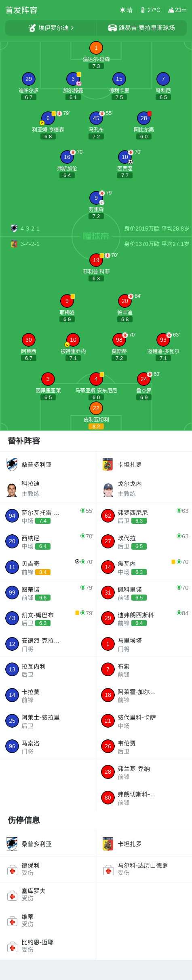Tap the Genoa crest next to 3-4-2-1
192x980 pixels.
tap(14, 244)
